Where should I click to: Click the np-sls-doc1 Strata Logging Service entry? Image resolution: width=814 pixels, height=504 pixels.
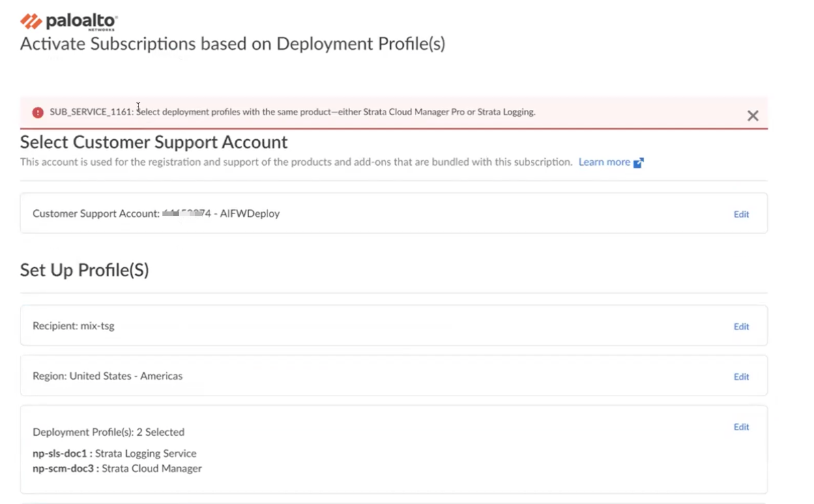[x=115, y=454]
